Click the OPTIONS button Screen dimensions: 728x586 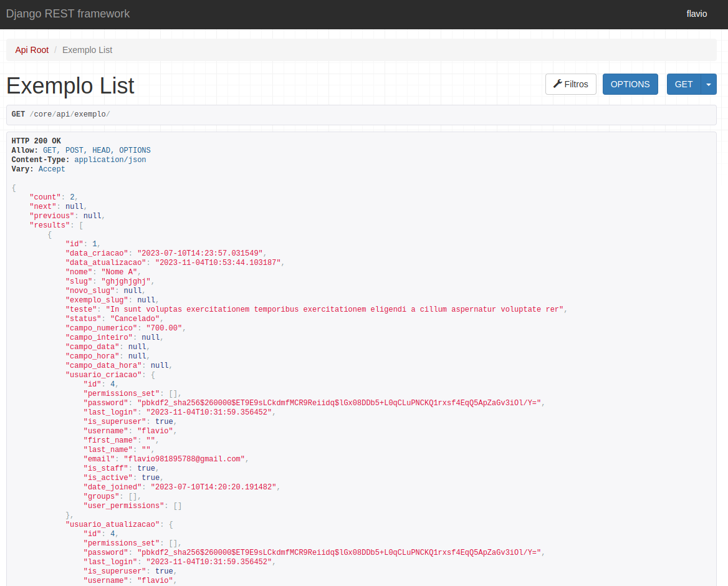(x=630, y=84)
